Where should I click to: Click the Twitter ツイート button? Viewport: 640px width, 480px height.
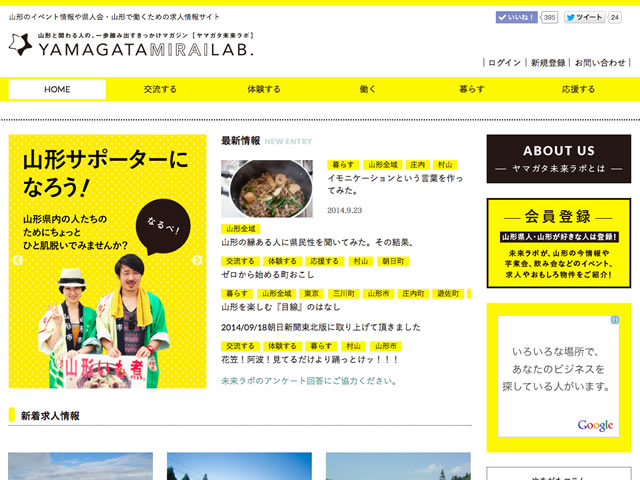click(x=584, y=17)
